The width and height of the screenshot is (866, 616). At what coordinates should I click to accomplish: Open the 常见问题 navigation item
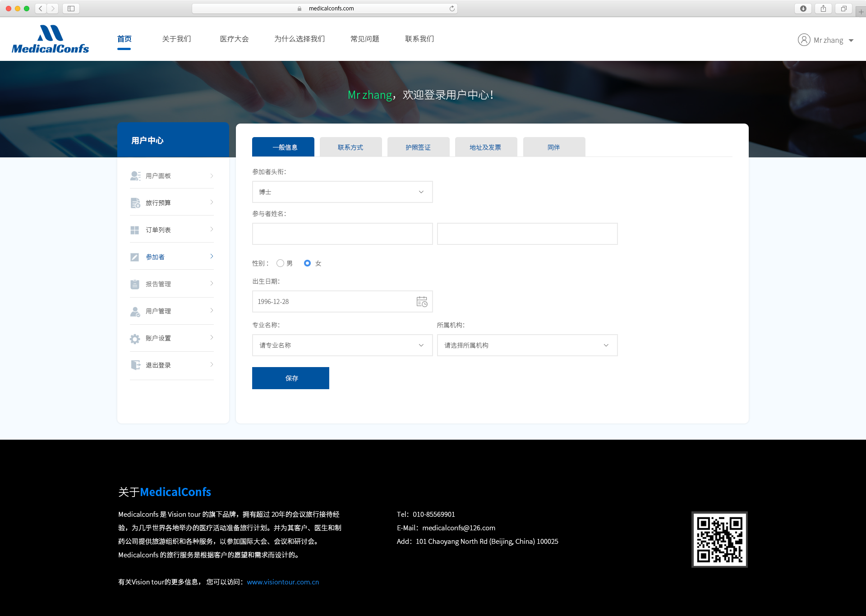click(x=365, y=39)
